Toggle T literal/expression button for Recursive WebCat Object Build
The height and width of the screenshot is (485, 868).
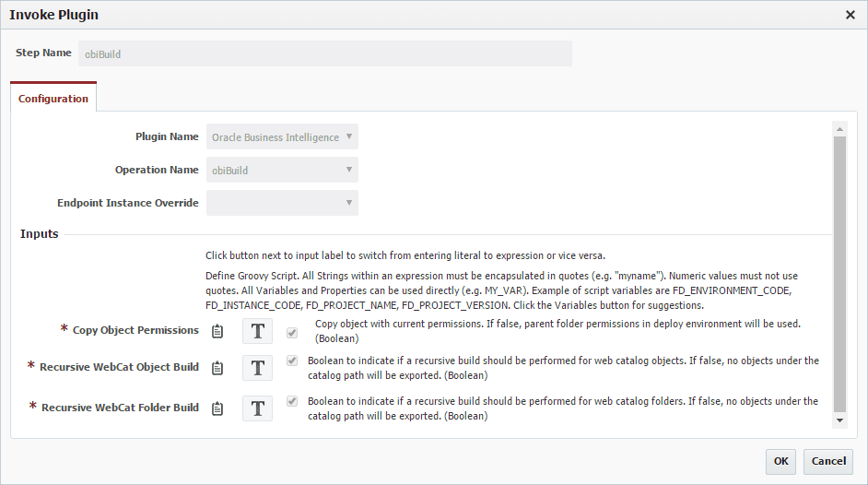point(257,368)
